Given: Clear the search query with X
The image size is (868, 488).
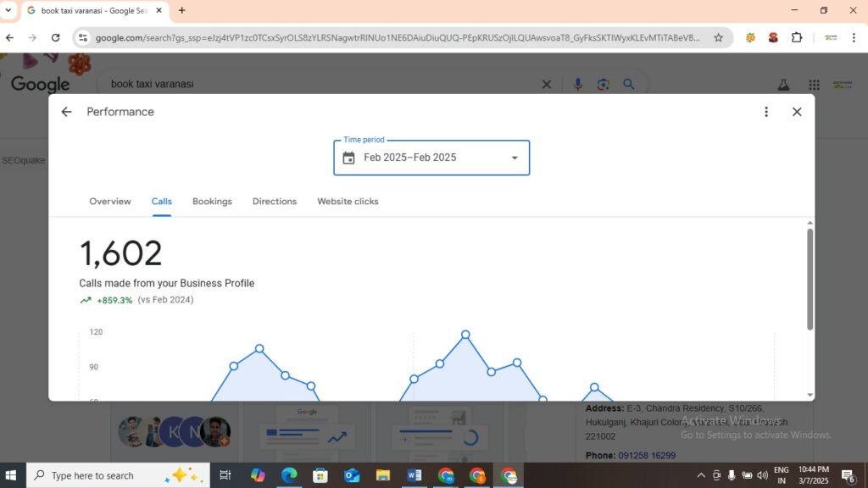Looking at the screenshot, I should [547, 84].
